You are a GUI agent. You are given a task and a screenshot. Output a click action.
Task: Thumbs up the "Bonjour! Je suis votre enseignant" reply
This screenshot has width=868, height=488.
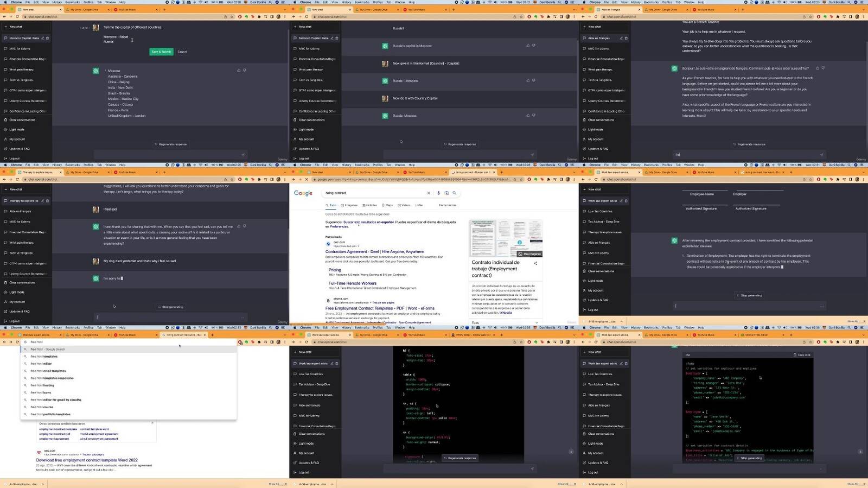click(817, 68)
